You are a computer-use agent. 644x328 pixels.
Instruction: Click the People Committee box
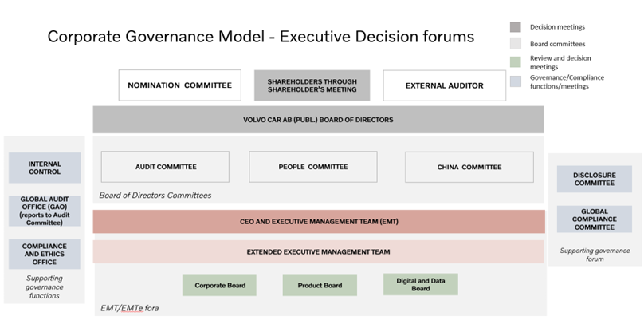coord(312,167)
